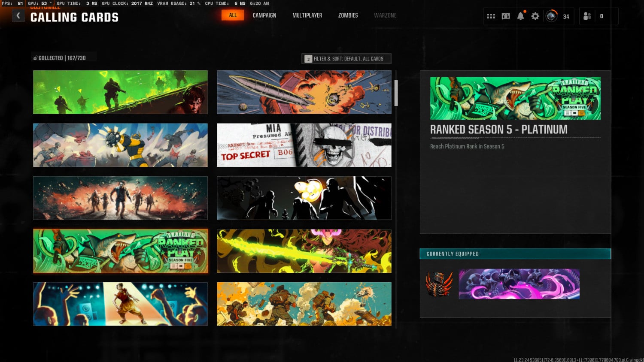Image resolution: width=644 pixels, height=362 pixels.
Task: Open the grid menu icon in top bar
Action: [x=491, y=16]
